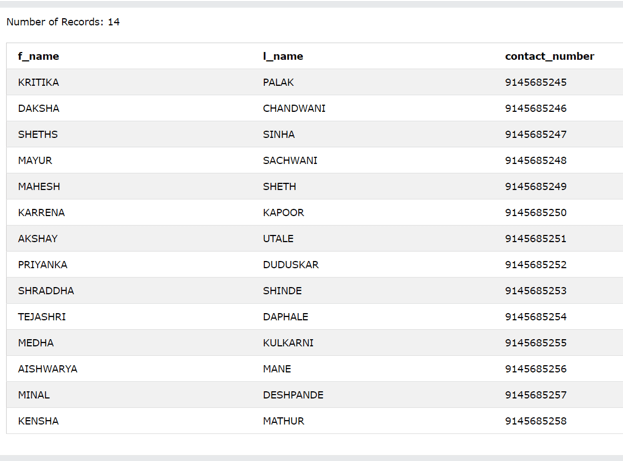Select contact number 9145685256
This screenshot has height=461, width=623.
[535, 368]
